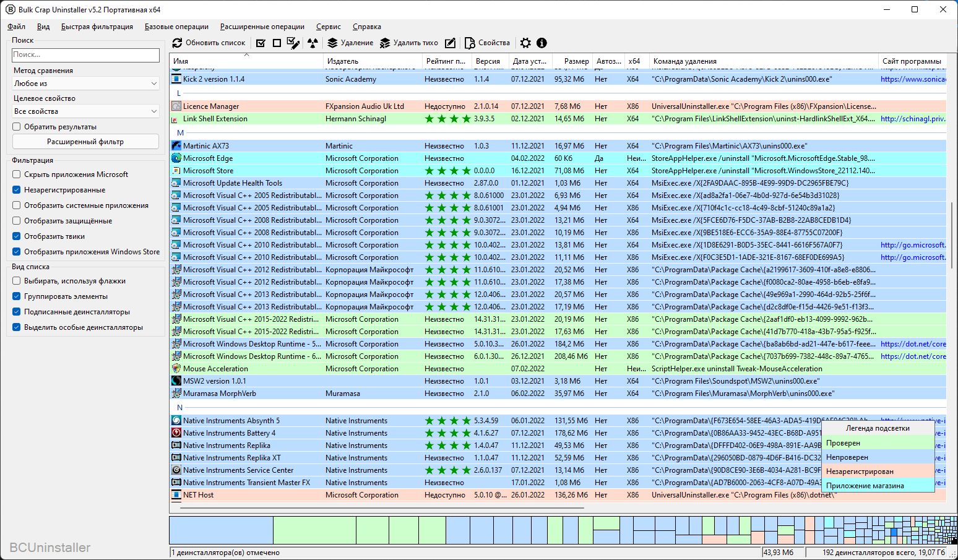
Task: Click the invert selection toolbar icon
Action: (x=293, y=43)
